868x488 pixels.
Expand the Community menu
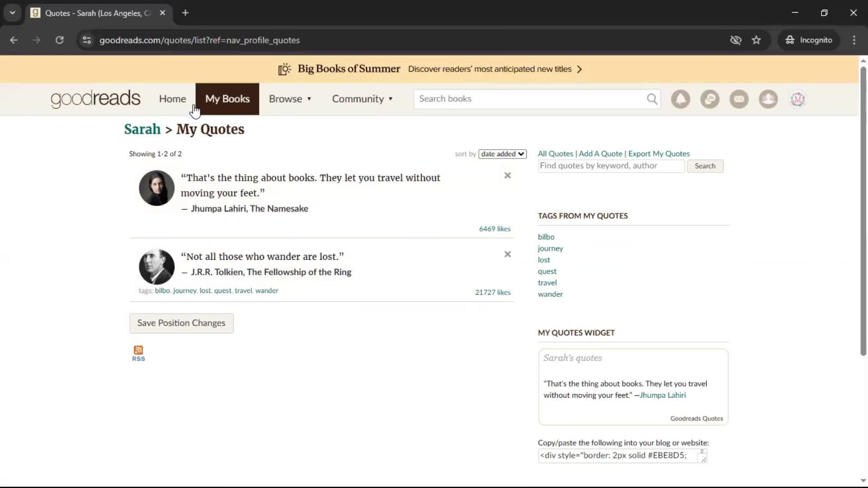[x=362, y=99]
